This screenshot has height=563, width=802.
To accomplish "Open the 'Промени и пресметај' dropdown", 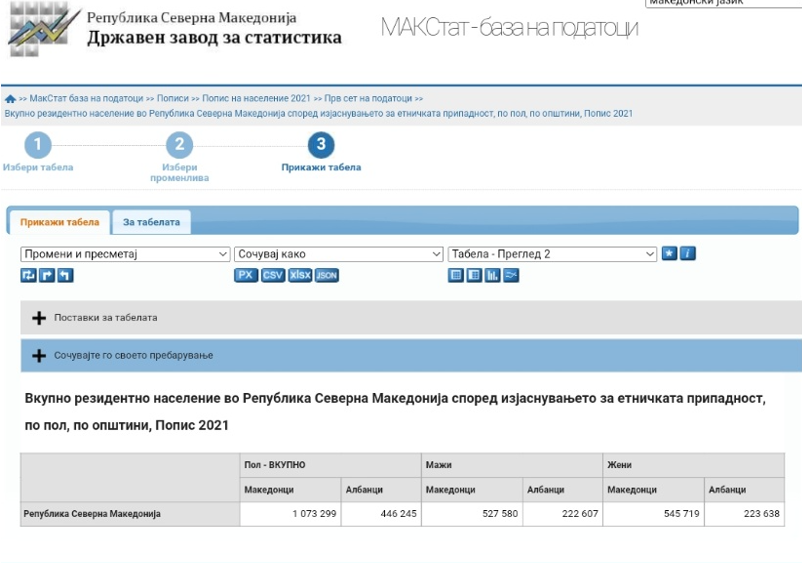I will point(125,254).
